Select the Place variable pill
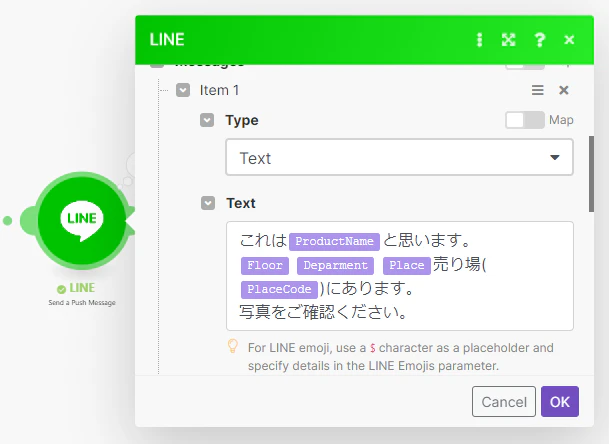609x444 pixels. point(407,265)
